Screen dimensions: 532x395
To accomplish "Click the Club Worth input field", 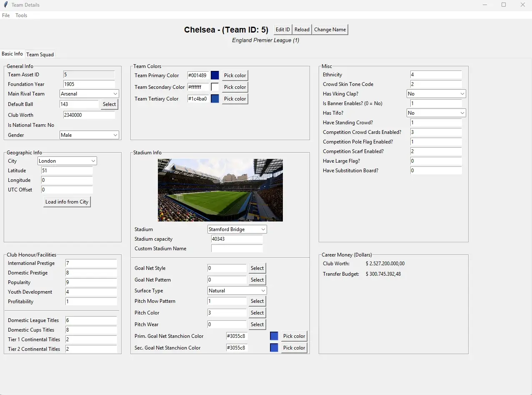I will pyautogui.click(x=89, y=115).
